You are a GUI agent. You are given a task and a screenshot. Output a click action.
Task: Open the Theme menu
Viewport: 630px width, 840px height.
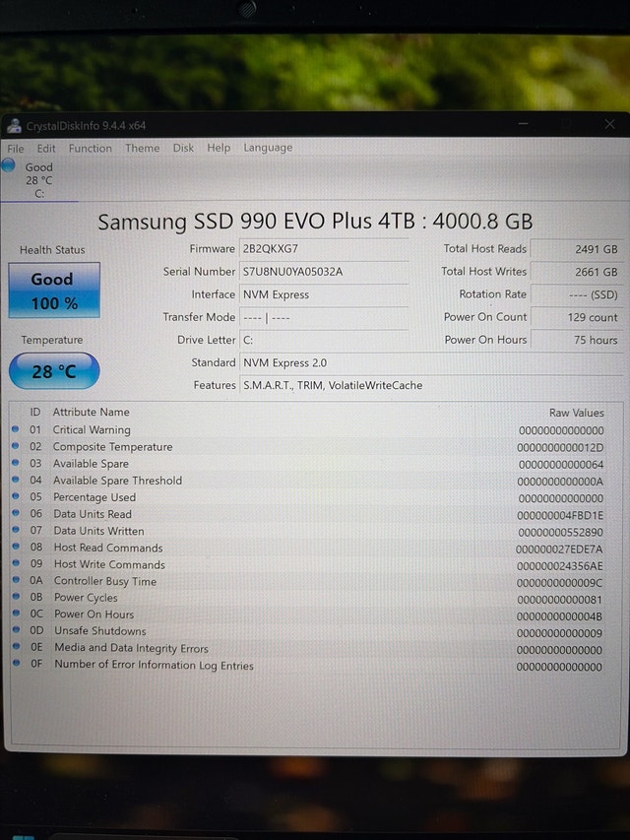click(x=143, y=148)
